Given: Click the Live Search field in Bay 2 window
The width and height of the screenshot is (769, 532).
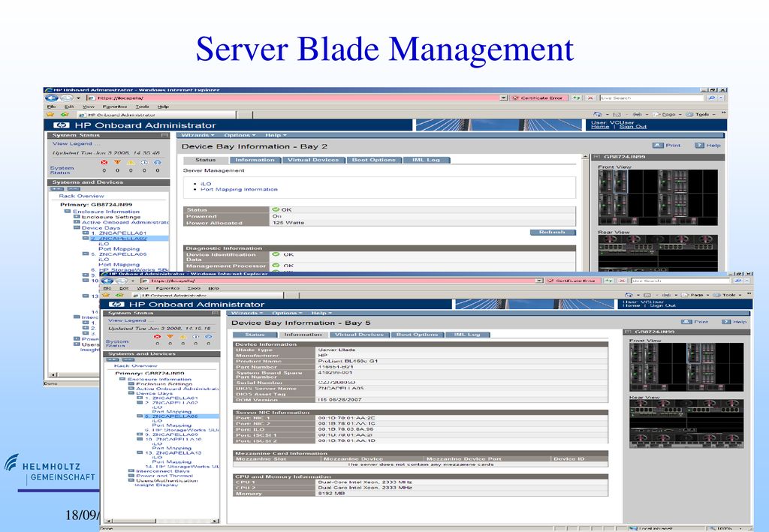Looking at the screenshot, I should click(653, 98).
